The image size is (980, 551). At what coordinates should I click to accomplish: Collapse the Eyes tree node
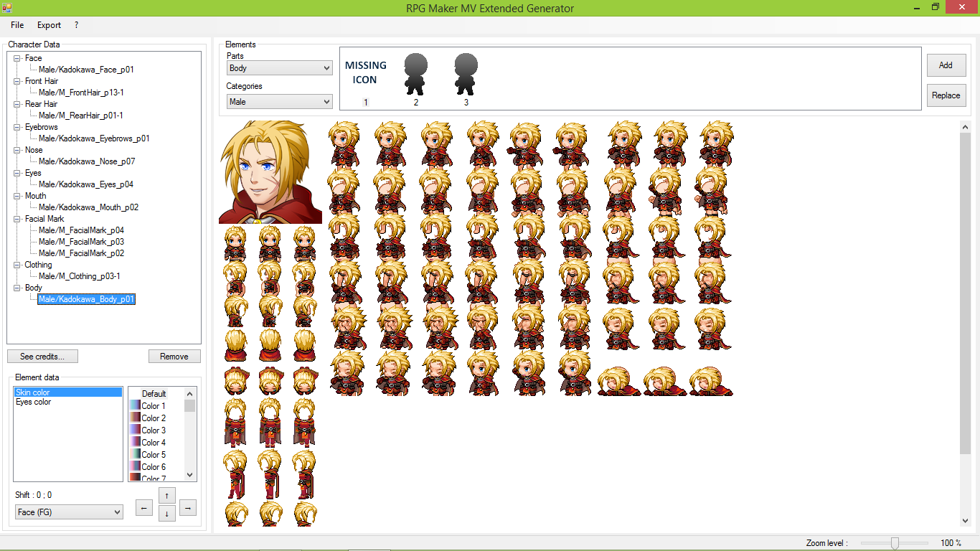point(17,173)
